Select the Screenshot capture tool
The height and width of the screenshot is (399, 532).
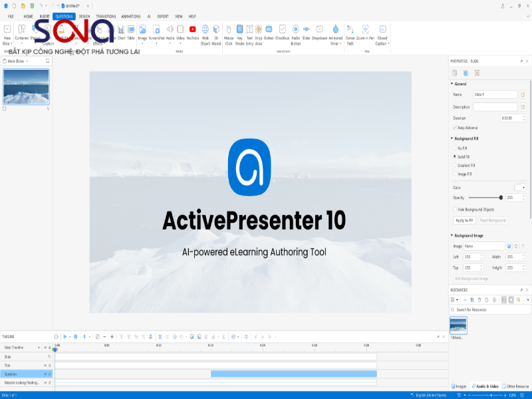(156, 29)
